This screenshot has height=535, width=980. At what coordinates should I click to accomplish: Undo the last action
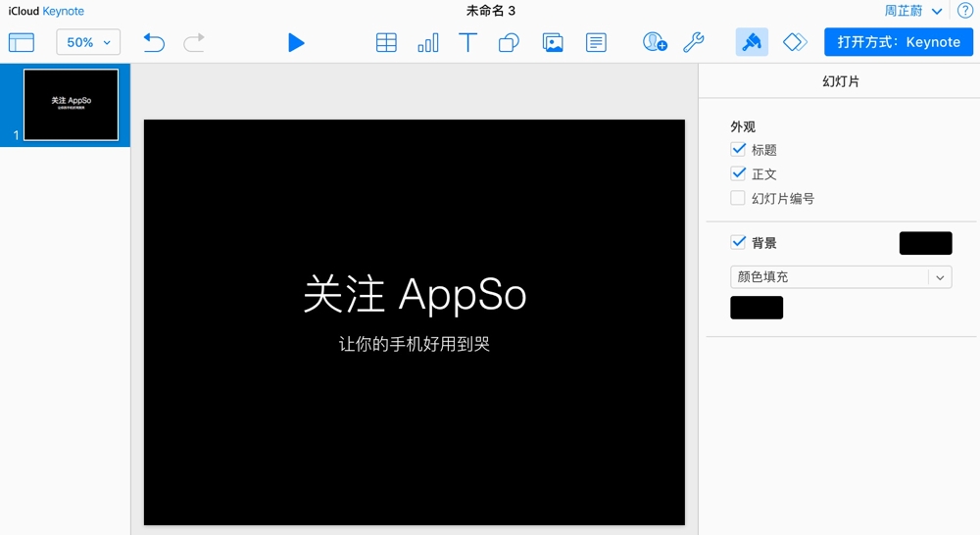coord(154,42)
